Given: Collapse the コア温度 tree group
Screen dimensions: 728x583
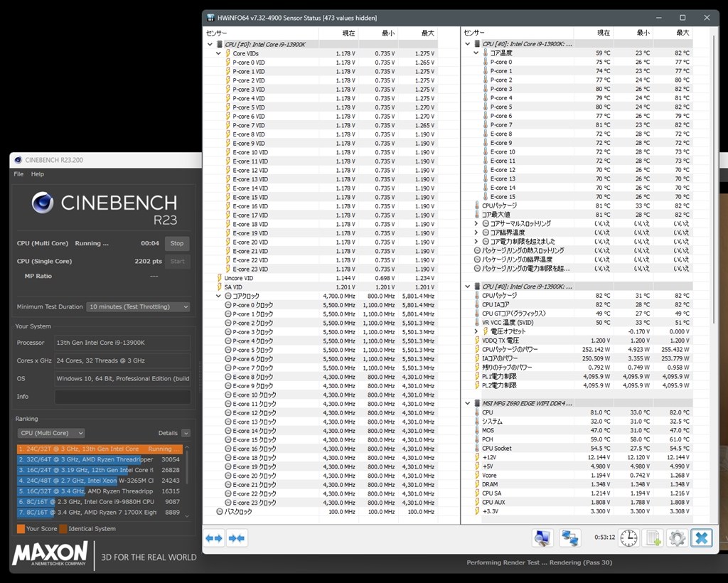Looking at the screenshot, I should pyautogui.click(x=476, y=53).
